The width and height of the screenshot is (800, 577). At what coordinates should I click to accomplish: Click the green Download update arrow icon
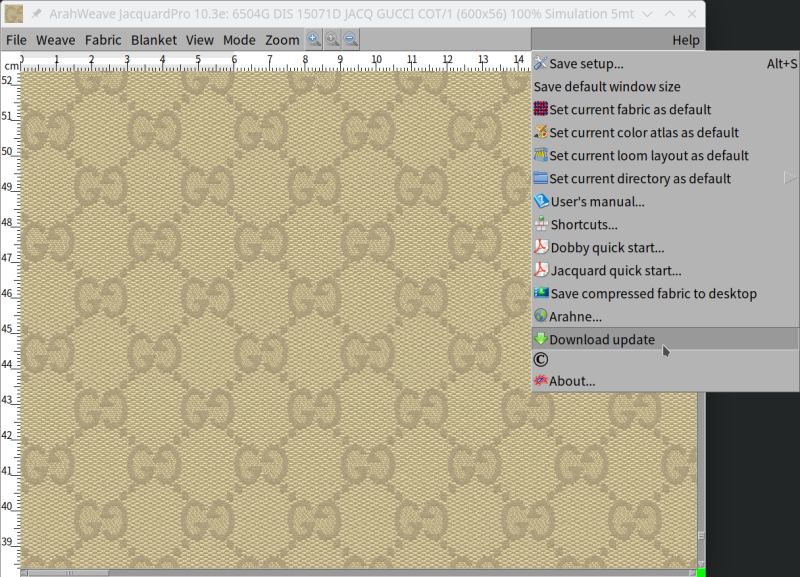pyautogui.click(x=540, y=339)
